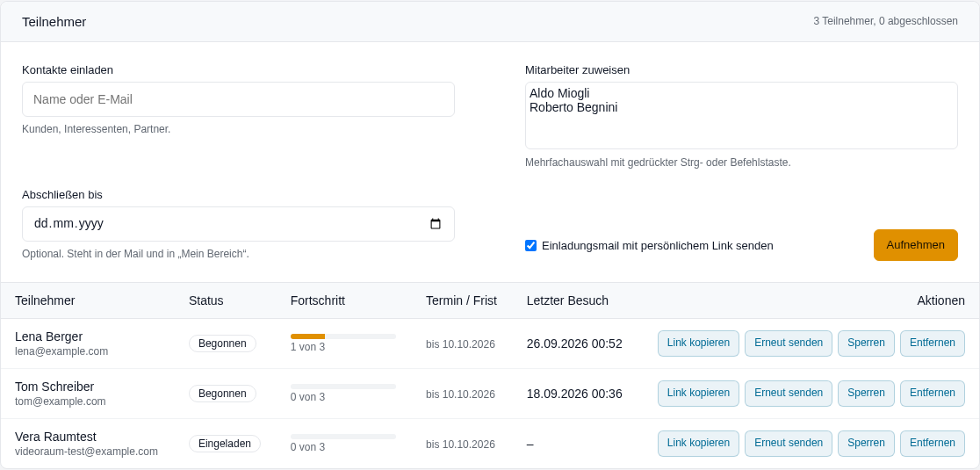Viewport: 980px width, 470px height.
Task: Block Tom Schreiber with Sperren
Action: tap(866, 393)
